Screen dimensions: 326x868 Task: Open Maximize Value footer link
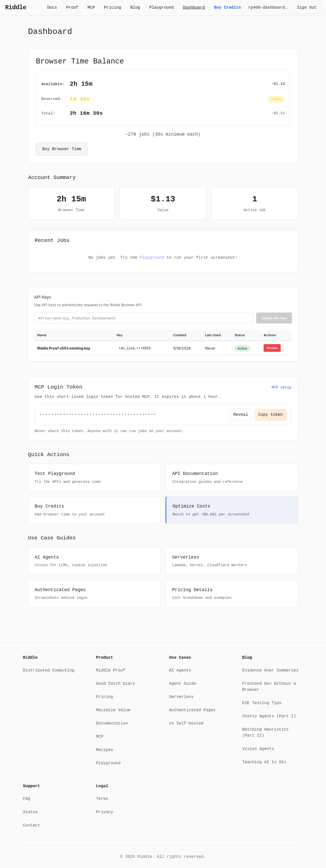click(113, 710)
